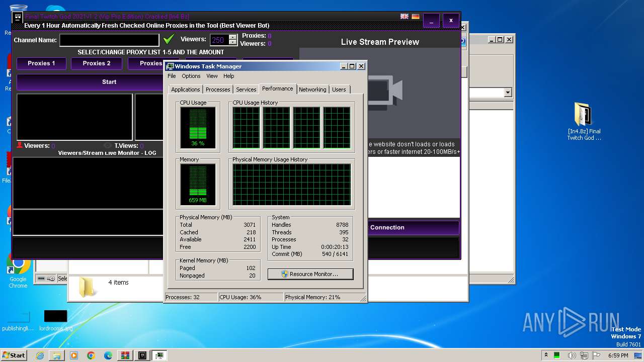Select the Performance tab
This screenshot has width=644, height=362.
point(278,88)
